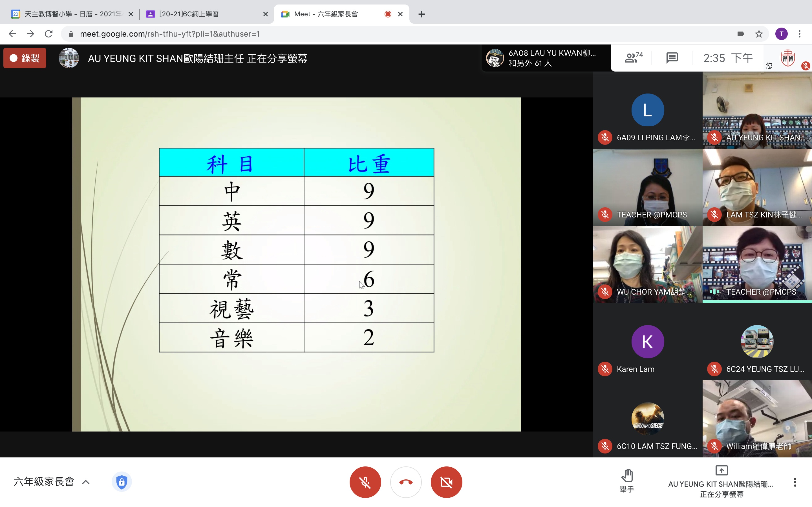Open the Chrome profile T avatar menu
The image size is (812, 507).
coord(782,34)
